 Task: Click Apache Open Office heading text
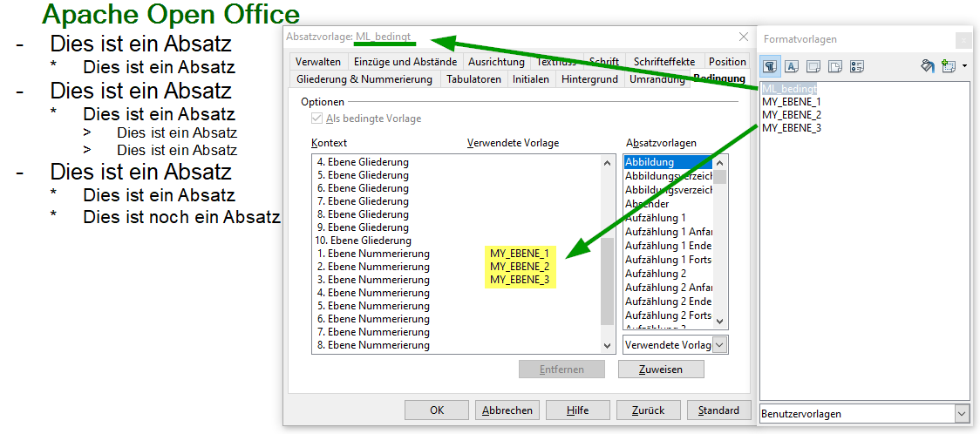pos(171,14)
